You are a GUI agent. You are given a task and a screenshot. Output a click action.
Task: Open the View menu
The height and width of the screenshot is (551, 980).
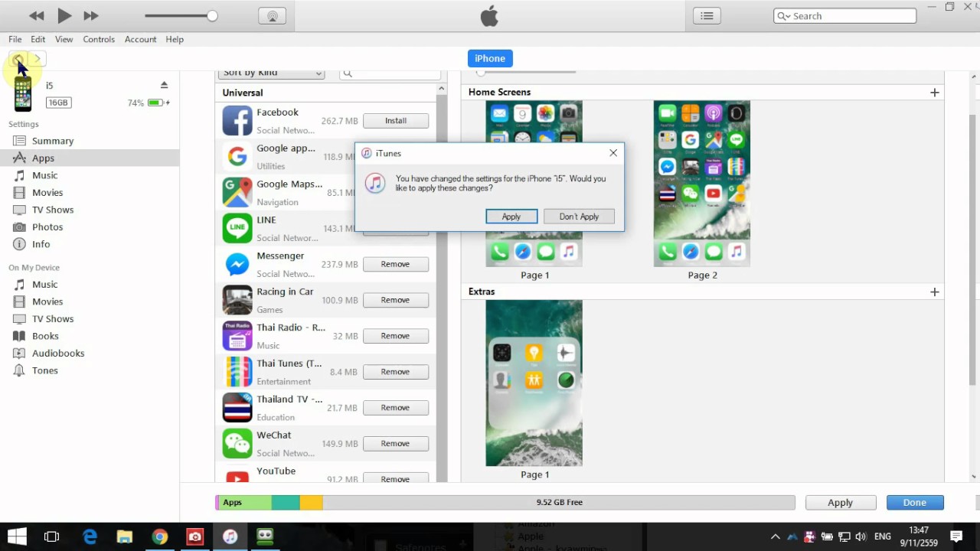click(64, 39)
